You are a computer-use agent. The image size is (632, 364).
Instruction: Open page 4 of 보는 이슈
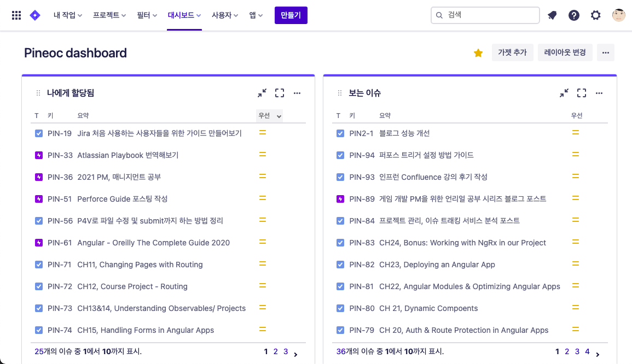[587, 351]
